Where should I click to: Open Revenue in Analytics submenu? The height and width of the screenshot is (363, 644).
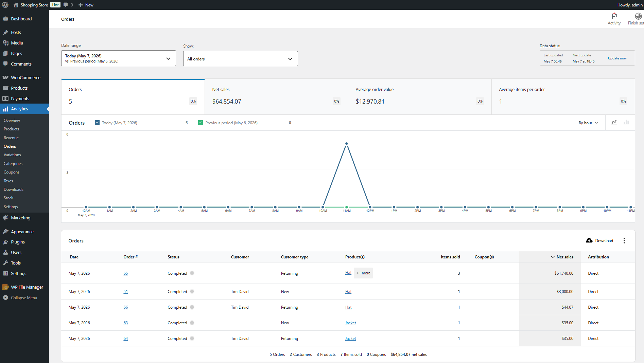point(11,138)
